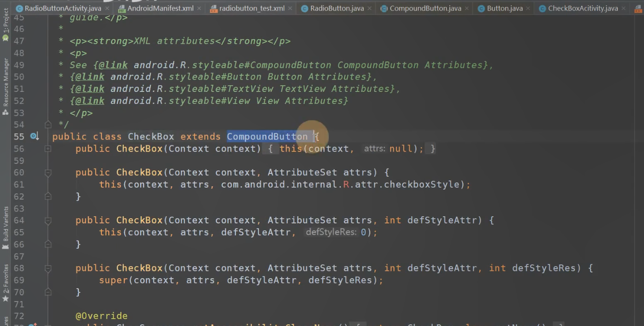
Task: Open the Build Variants panel
Action: click(6, 228)
